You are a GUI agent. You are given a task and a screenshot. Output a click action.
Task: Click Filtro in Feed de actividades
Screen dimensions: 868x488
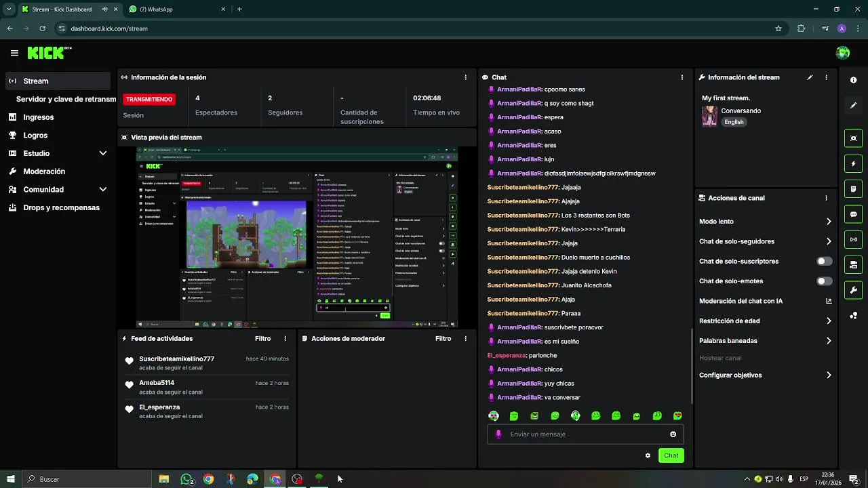(x=262, y=338)
